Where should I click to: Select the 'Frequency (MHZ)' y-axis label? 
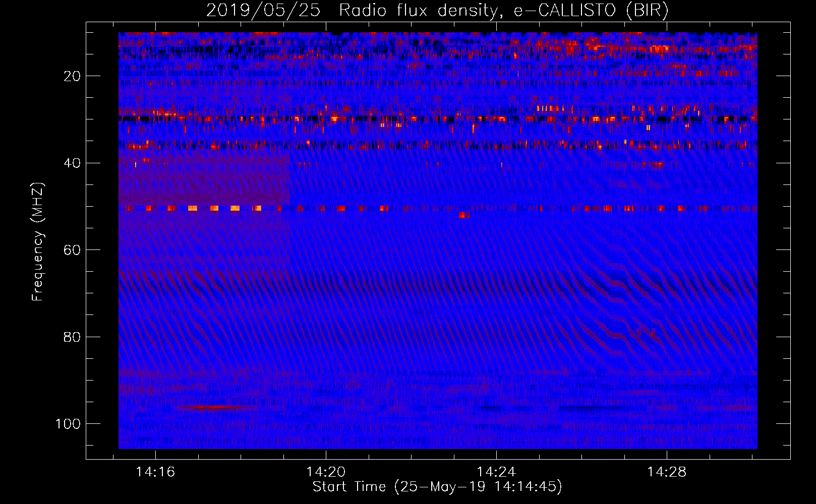[38, 241]
